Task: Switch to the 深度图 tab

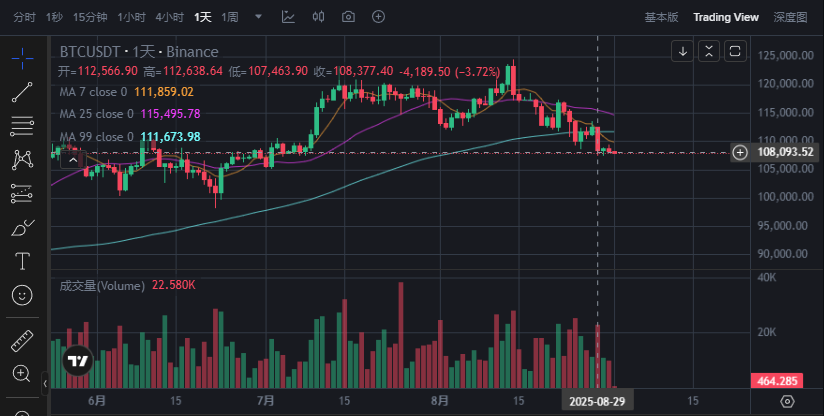Action: pyautogui.click(x=790, y=17)
